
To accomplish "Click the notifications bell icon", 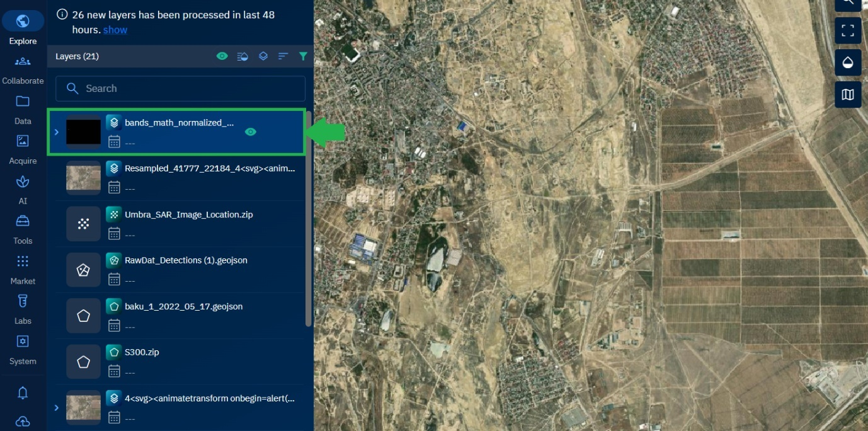I will click(x=23, y=393).
